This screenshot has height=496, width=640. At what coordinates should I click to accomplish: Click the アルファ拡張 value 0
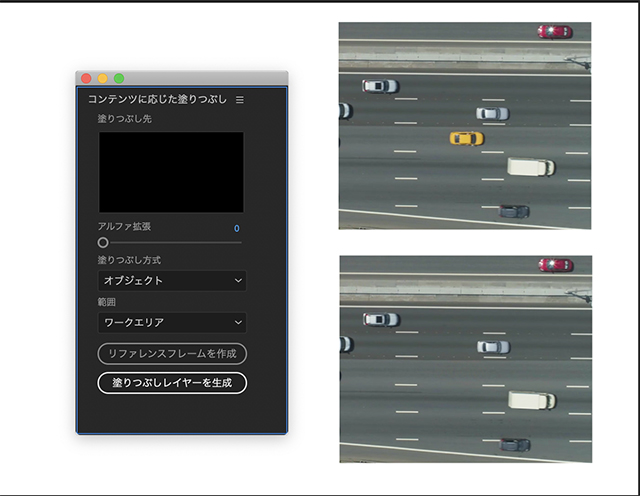(x=237, y=228)
